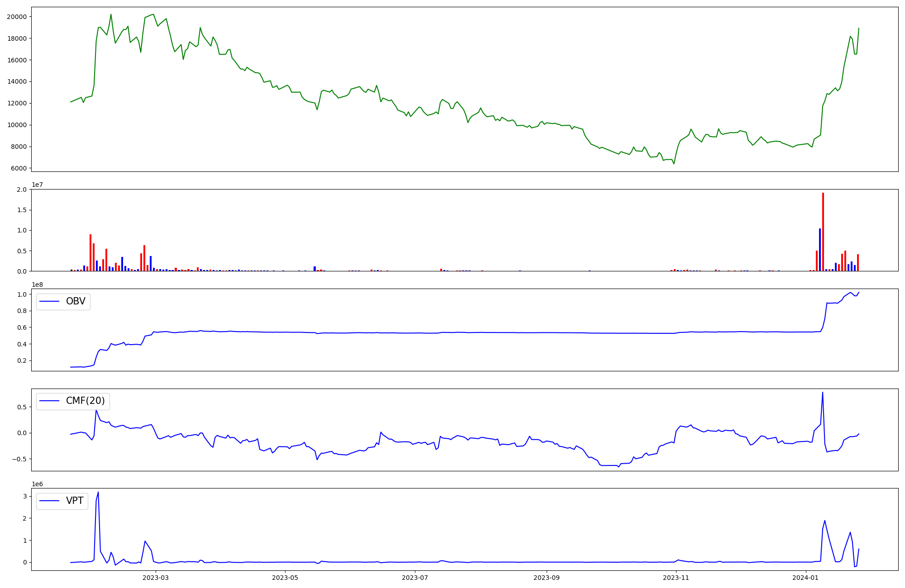Image resolution: width=905 pixels, height=588 pixels.
Task: Select the 2023-03 x-axis tick label
Action: pyautogui.click(x=155, y=578)
